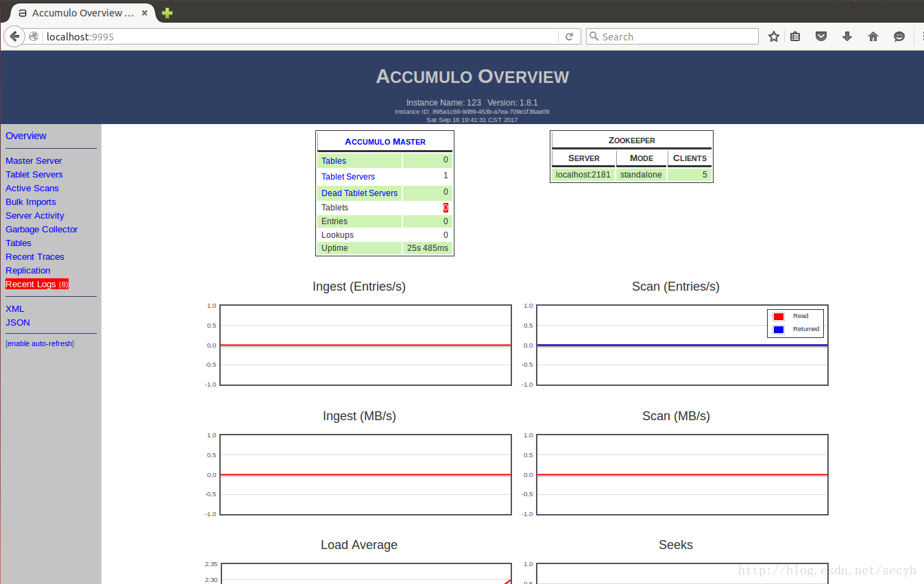Show bookmarks list icon
This screenshot has height=584, width=924.
point(795,36)
